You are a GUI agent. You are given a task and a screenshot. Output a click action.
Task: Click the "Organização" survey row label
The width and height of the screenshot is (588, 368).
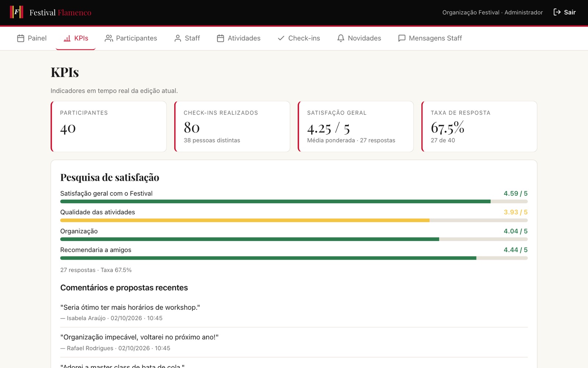(x=79, y=231)
